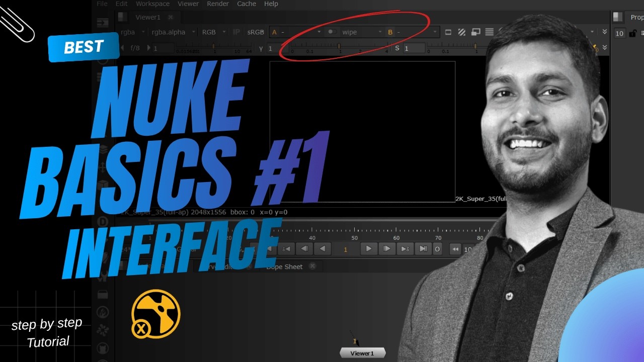Step forward one frame
The width and height of the screenshot is (644, 362).
coord(387,249)
